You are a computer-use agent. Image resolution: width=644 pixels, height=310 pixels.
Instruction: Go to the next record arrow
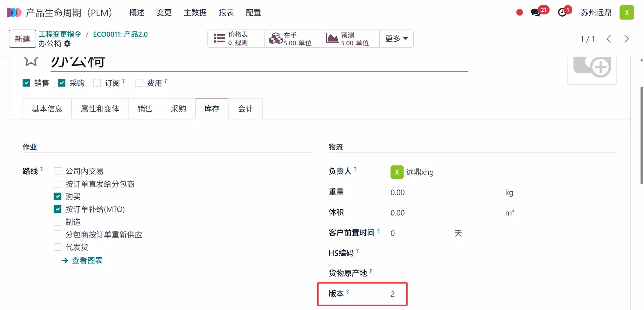(627, 39)
